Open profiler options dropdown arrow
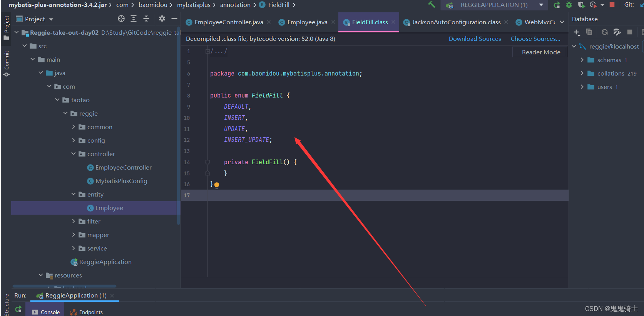The image size is (644, 316). coord(602,5)
